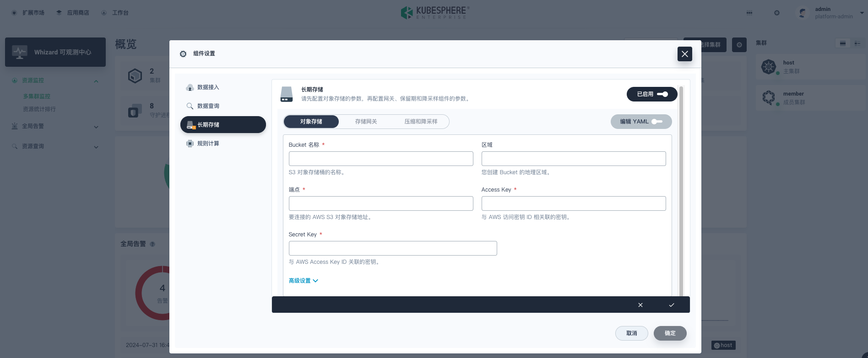Click the X cancel icon in dark bar
Screen dimensions: 868x358
pyautogui.click(x=640, y=305)
